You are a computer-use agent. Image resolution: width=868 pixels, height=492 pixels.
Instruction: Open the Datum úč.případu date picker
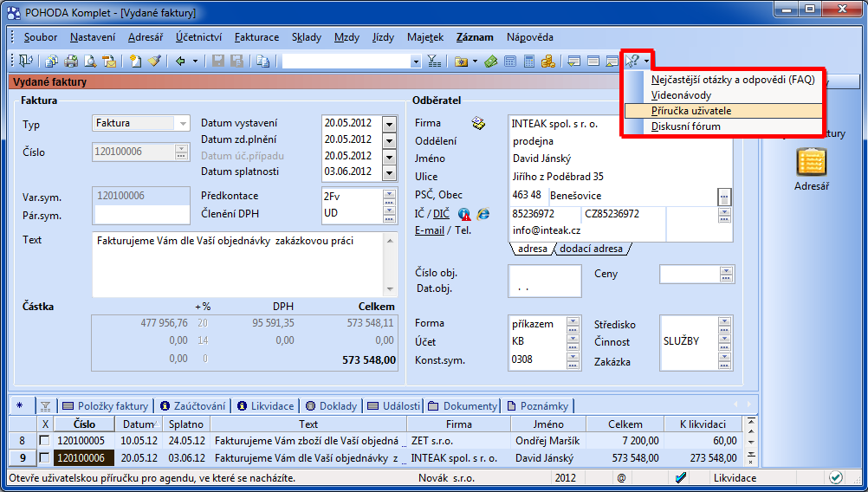[390, 157]
